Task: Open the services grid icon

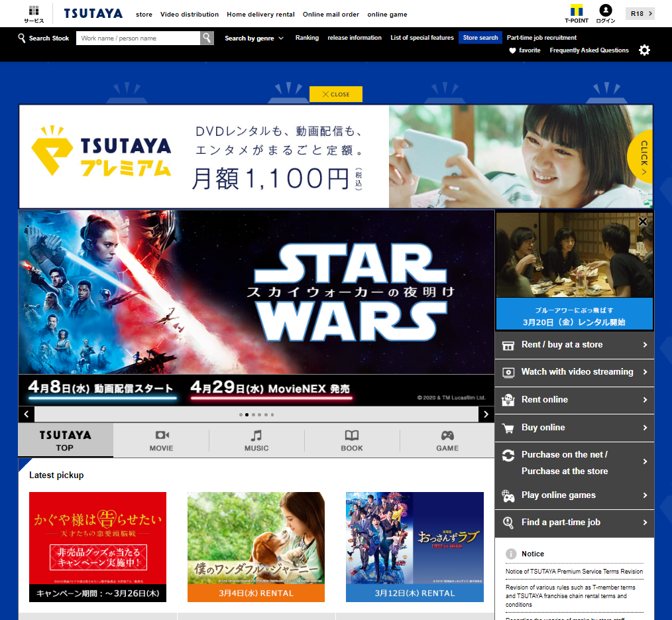Action: click(x=34, y=14)
